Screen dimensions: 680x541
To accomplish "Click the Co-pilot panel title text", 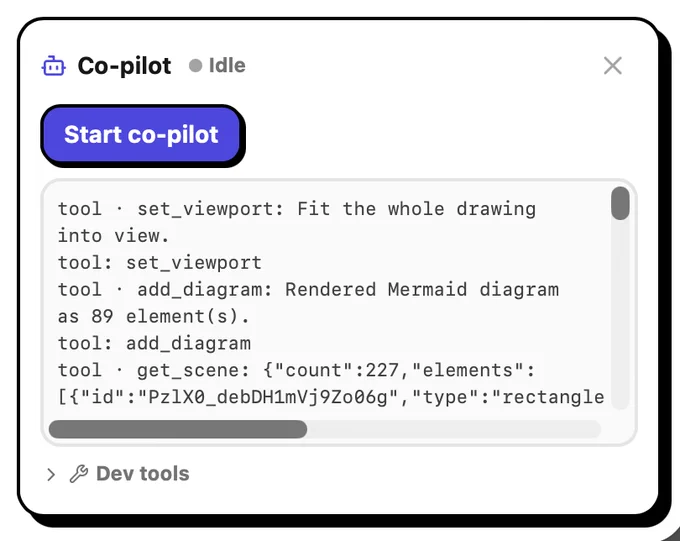I will point(124,66).
